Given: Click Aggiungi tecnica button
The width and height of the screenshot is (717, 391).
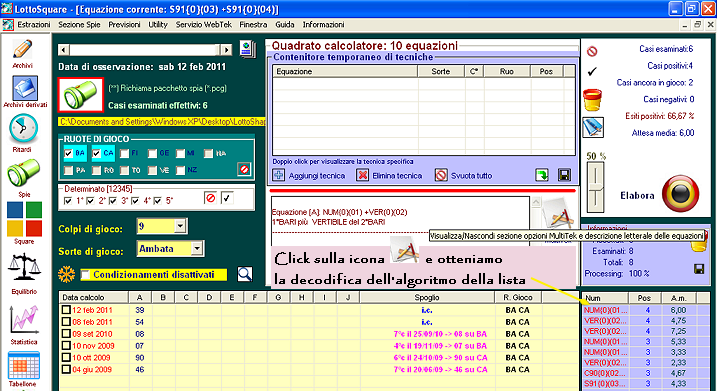Looking at the screenshot, I should 310,176.
